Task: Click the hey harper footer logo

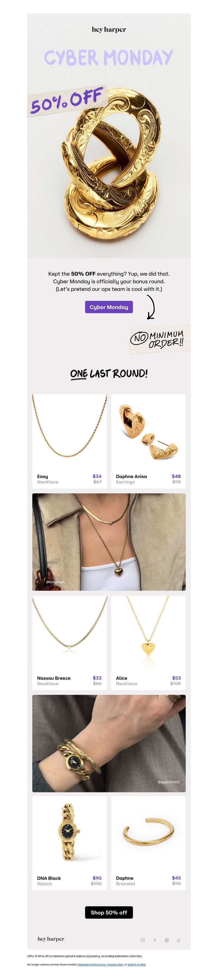Action: [x=51, y=939]
